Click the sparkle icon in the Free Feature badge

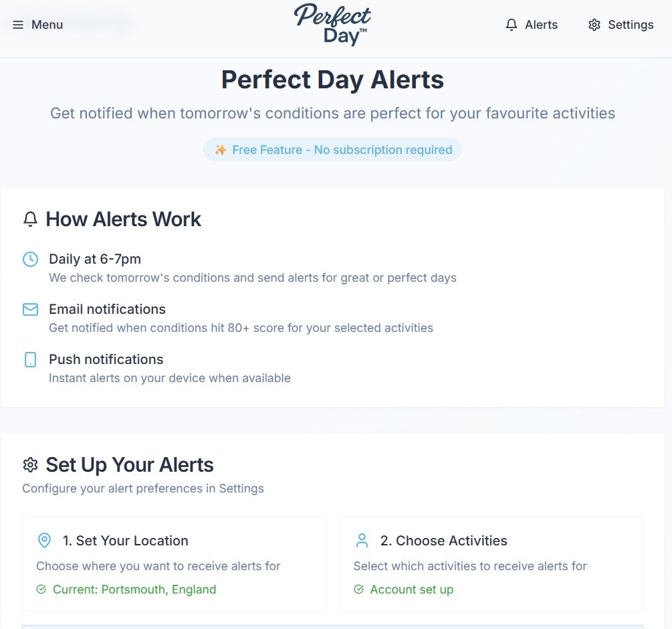(221, 150)
